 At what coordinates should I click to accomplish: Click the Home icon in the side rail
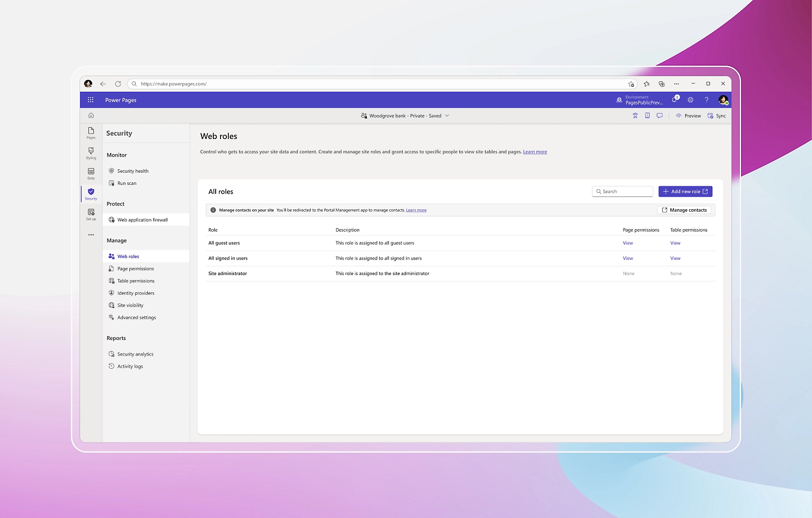pyautogui.click(x=91, y=116)
